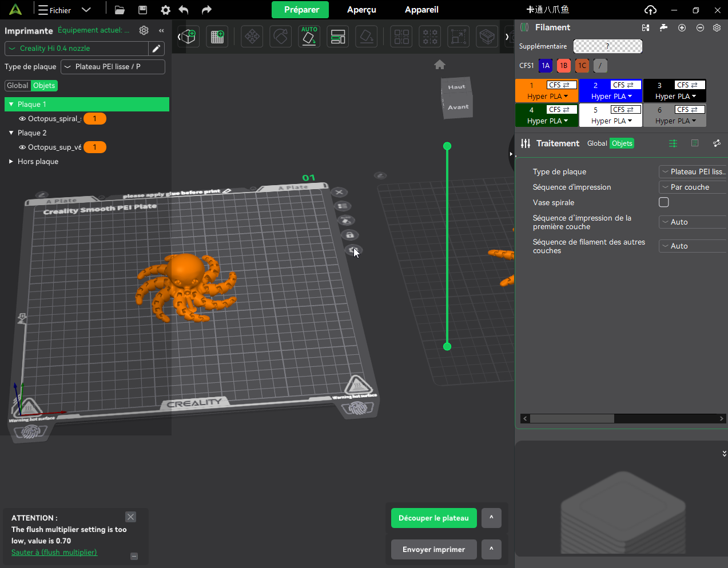Click the Supplémentaire transparent filament swatch

(x=608, y=46)
